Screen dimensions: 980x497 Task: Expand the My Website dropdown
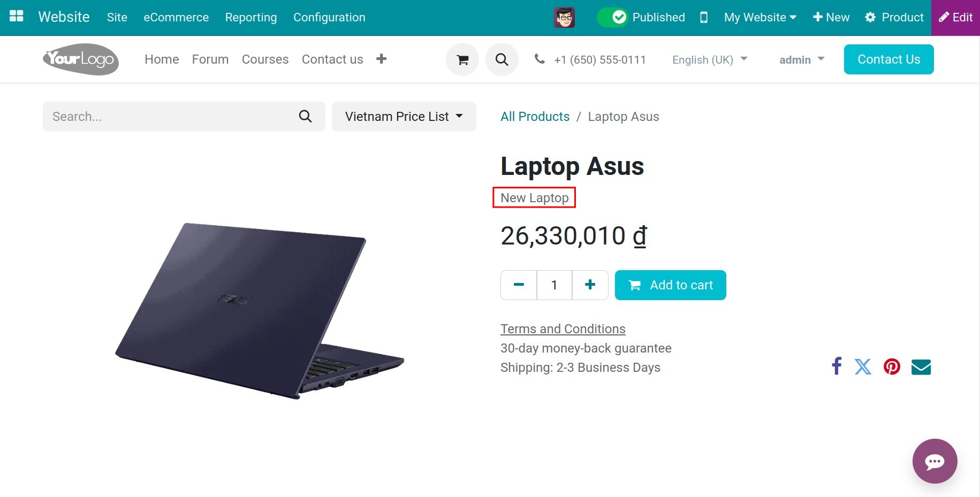[759, 17]
